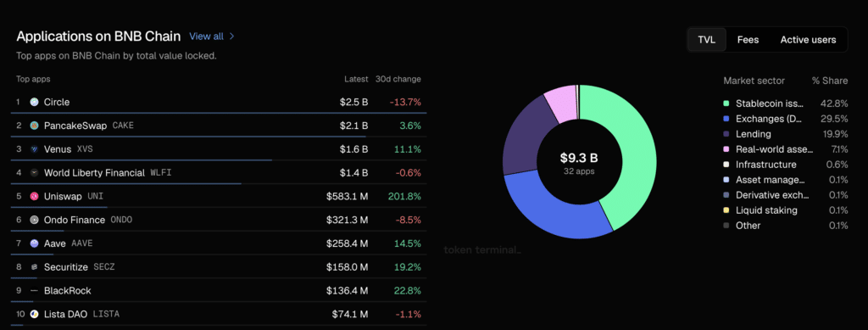Click the BlackRock logo icon

[34, 291]
